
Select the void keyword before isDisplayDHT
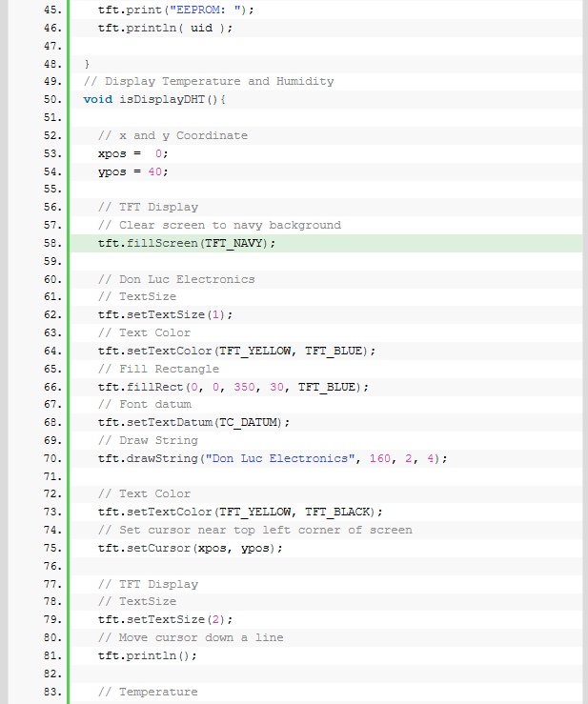98,99
